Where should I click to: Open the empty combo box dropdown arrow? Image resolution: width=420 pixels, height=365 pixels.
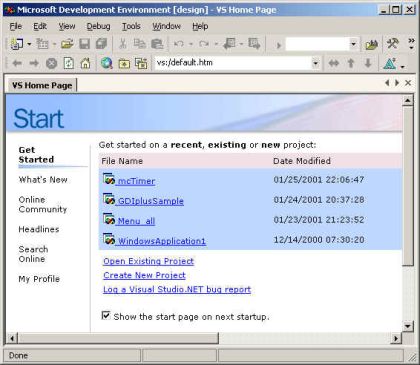tap(353, 44)
